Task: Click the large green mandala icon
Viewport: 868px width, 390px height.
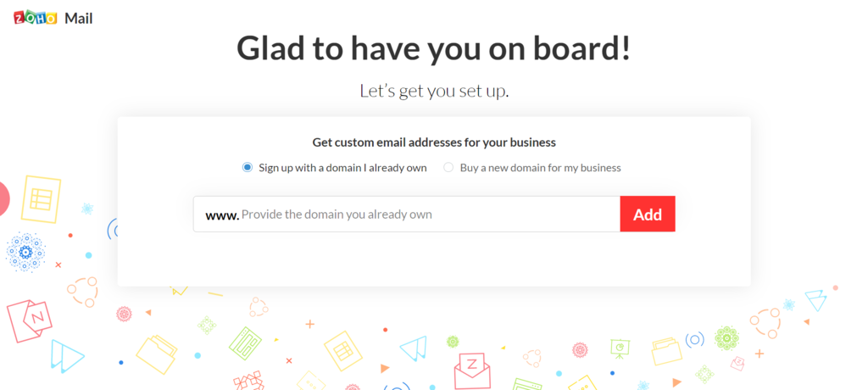Action: (726, 337)
